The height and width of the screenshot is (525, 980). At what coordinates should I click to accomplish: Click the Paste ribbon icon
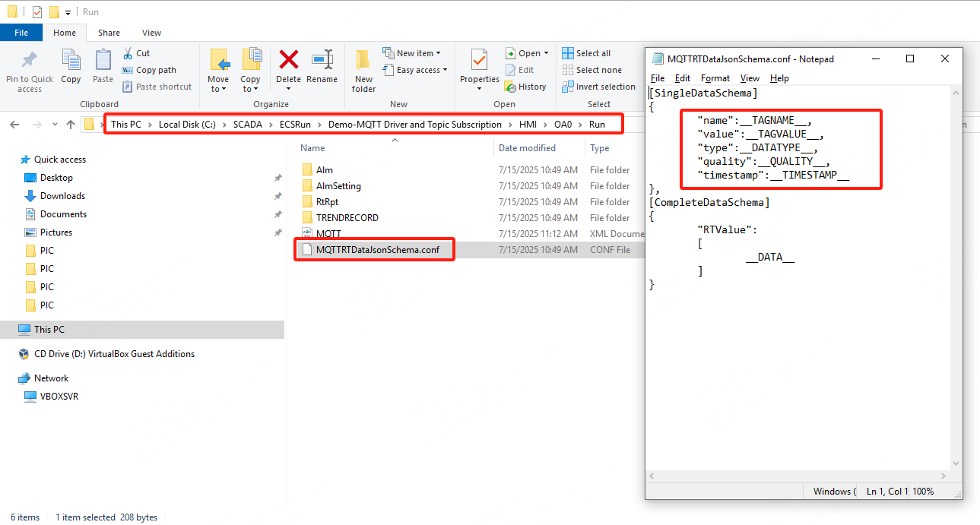tap(103, 60)
